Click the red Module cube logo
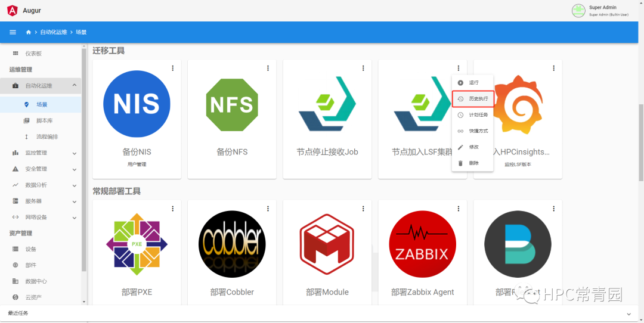644x323 pixels. 327,244
